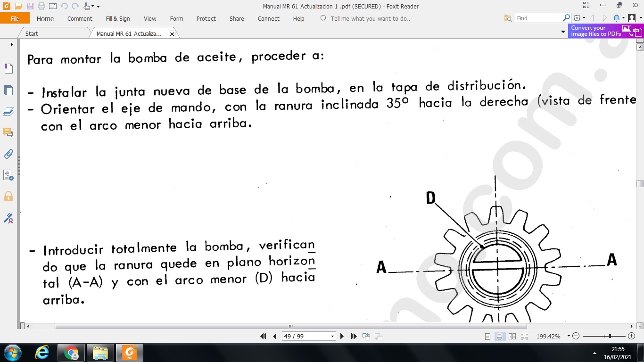
Task: Open the Attachments paperclip panel icon
Action: [x=8, y=154]
